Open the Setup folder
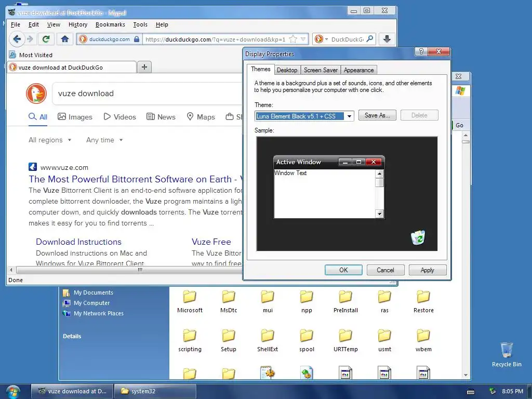 [229, 340]
